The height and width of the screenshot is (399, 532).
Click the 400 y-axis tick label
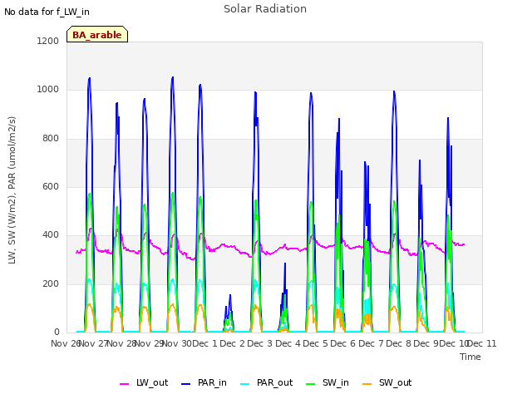pyautogui.click(x=51, y=234)
